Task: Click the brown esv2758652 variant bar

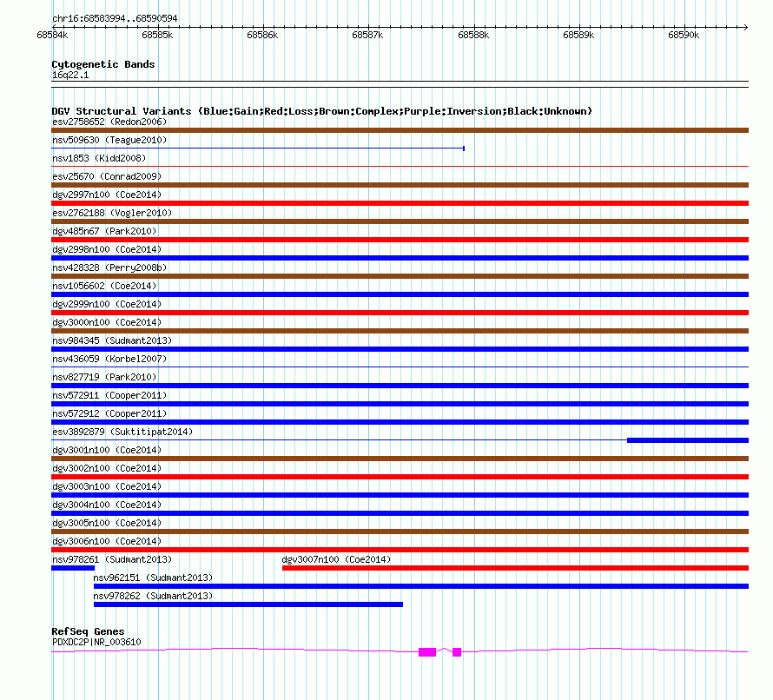Action: click(400, 130)
